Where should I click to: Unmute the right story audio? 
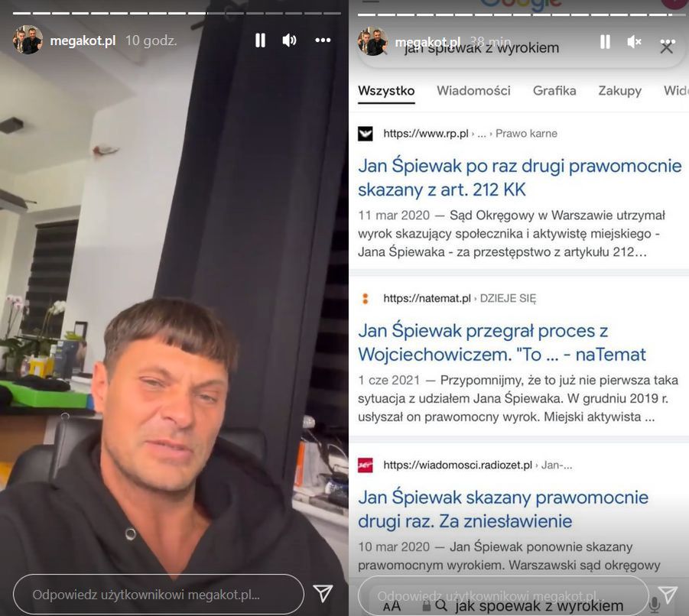[x=634, y=42]
